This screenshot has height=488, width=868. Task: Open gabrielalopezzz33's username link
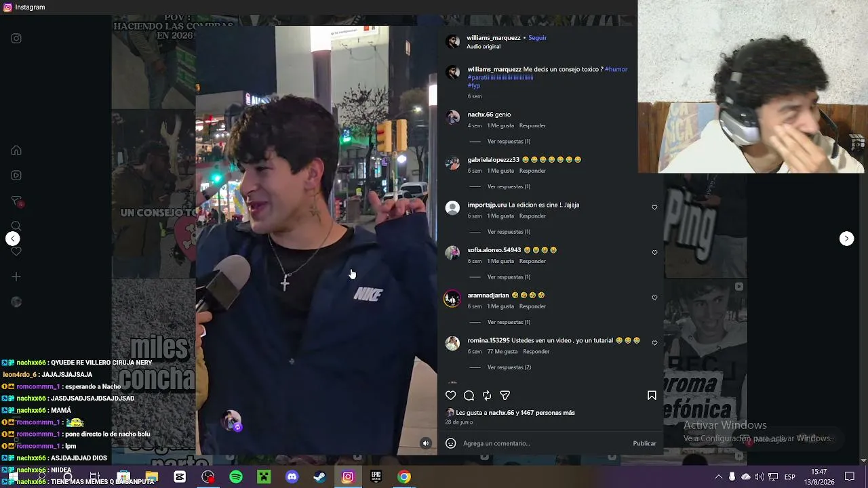[493, 160]
